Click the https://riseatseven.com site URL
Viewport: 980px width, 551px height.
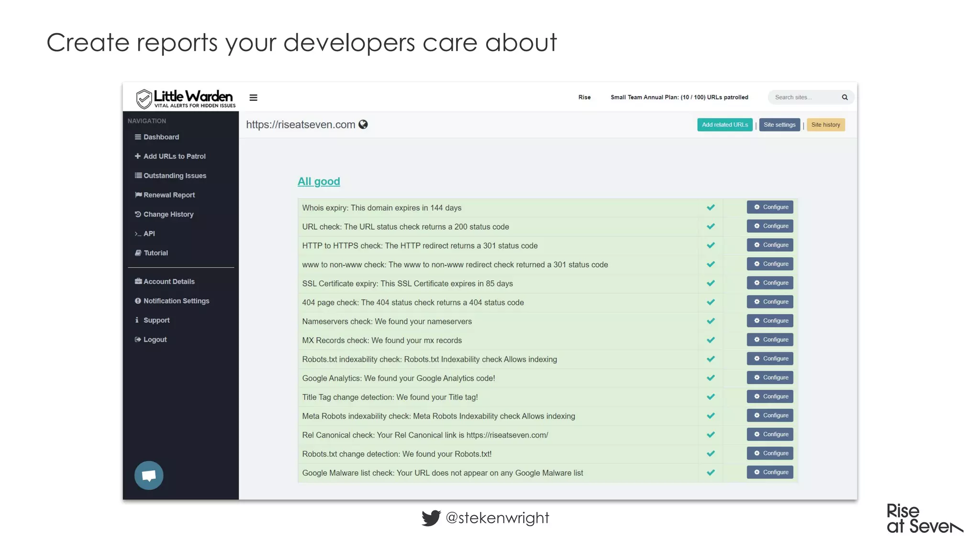pyautogui.click(x=301, y=124)
